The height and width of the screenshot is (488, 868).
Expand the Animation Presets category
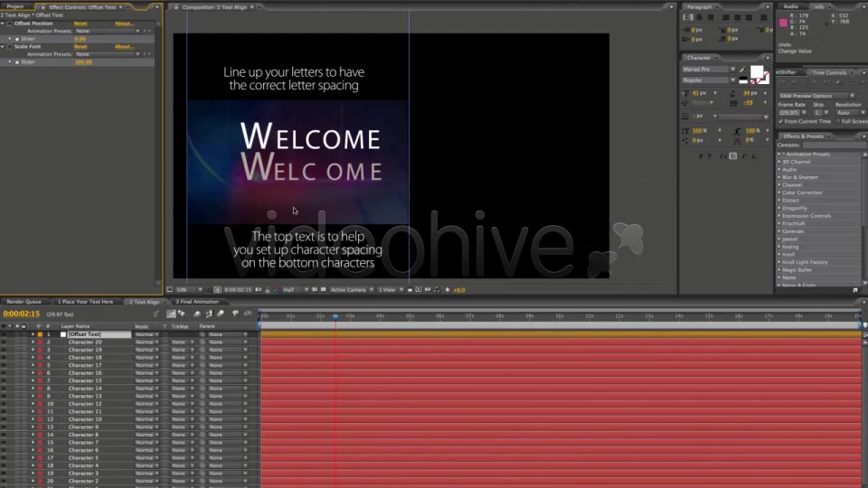point(779,155)
